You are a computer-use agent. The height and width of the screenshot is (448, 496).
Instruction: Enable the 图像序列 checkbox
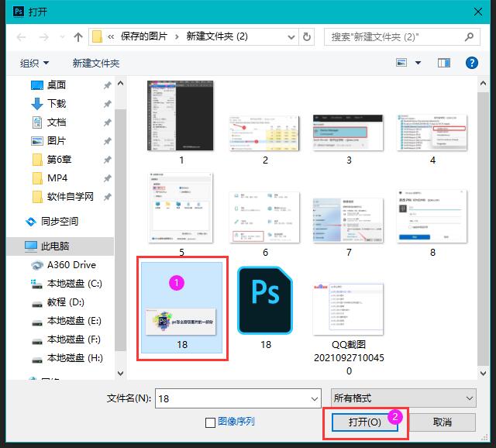(210, 422)
